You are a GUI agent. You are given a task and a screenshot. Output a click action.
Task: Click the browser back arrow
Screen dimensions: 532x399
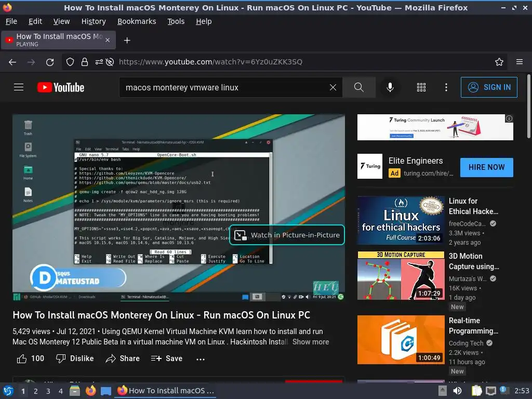(12, 62)
